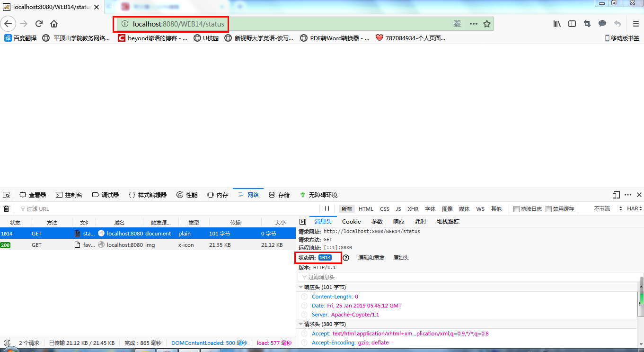Filter requests by JS type
This screenshot has height=352, width=644.
tap(398, 209)
